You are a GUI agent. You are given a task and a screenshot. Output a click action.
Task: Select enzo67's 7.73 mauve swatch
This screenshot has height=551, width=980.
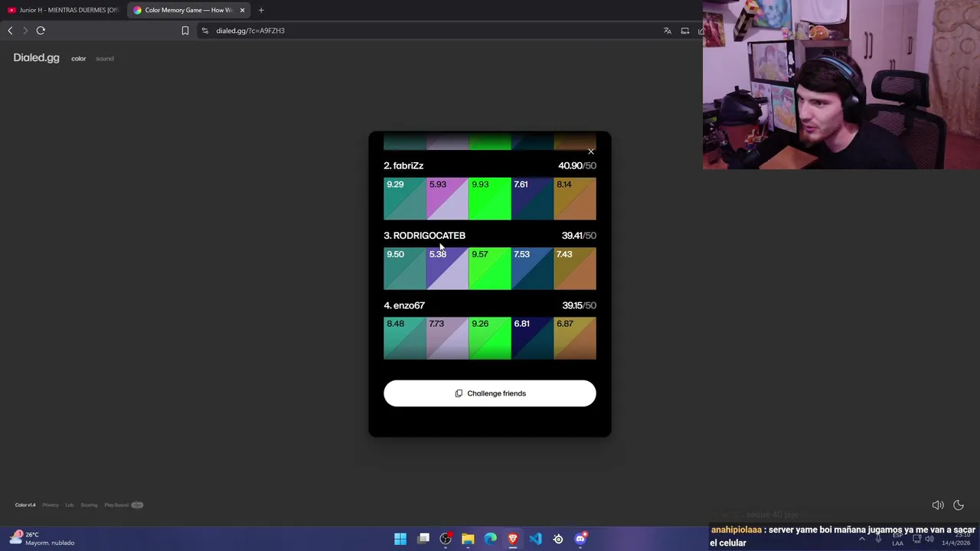(447, 338)
